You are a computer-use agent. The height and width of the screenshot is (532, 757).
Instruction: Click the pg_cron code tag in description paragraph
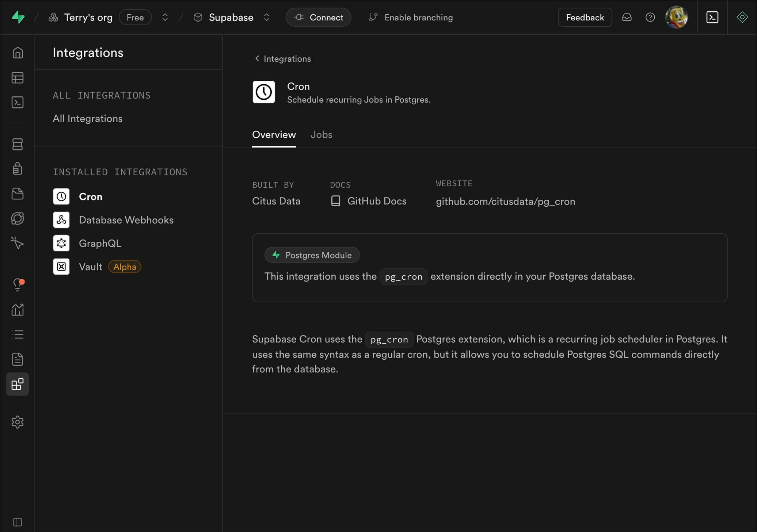(389, 339)
